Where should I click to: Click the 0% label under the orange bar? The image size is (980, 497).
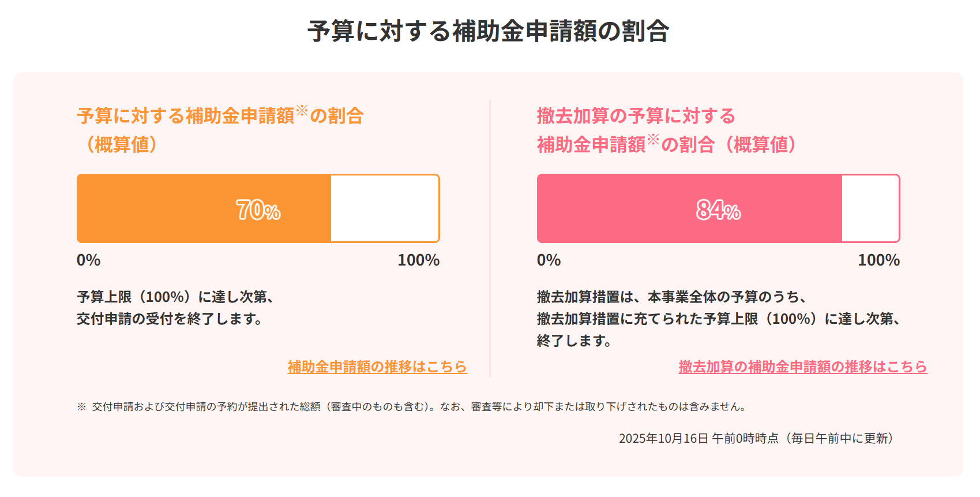point(87,260)
